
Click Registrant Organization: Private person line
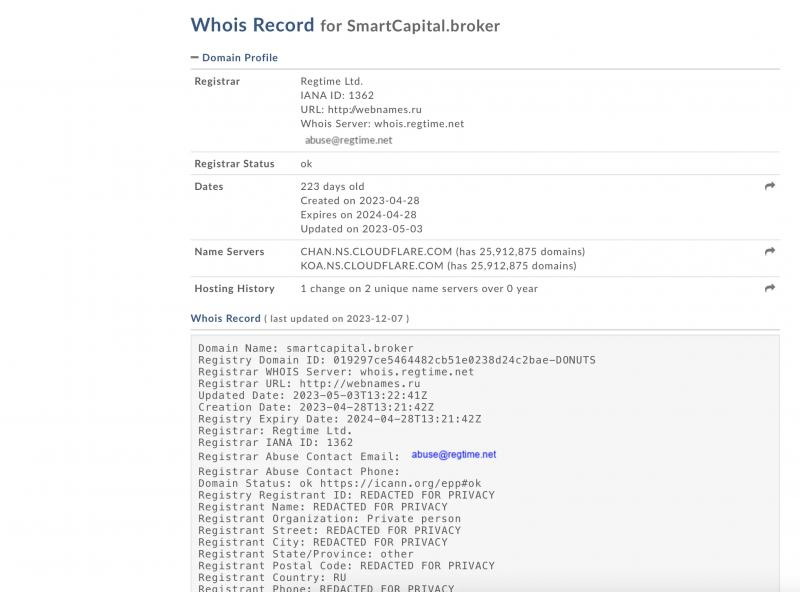[x=329, y=518]
